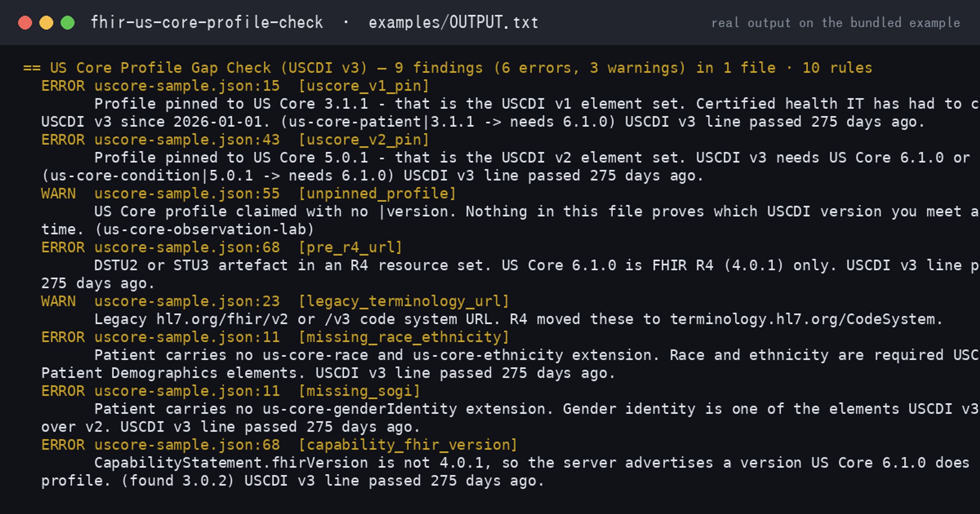
Task: Click the 'Patient Demographics elements' line
Action: pos(328,373)
